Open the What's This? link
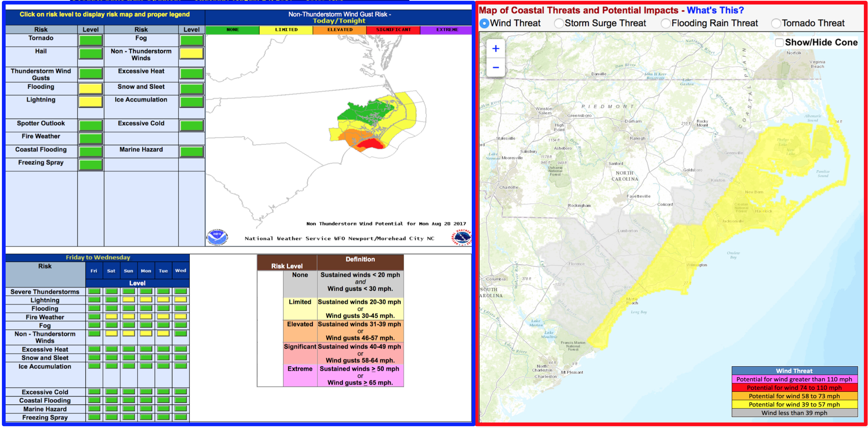The width and height of the screenshot is (868, 428). [715, 10]
